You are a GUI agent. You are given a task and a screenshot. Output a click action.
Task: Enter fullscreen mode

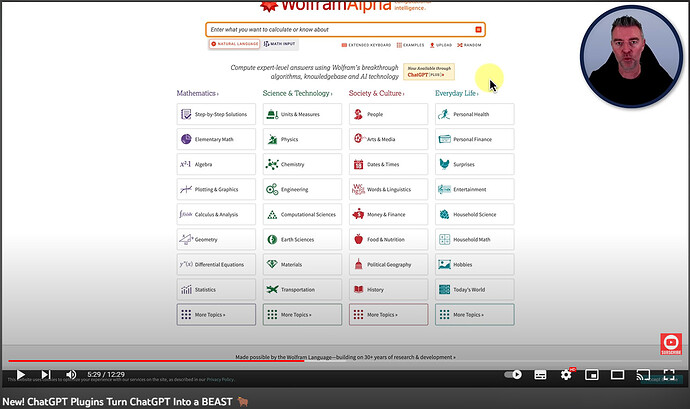669,375
